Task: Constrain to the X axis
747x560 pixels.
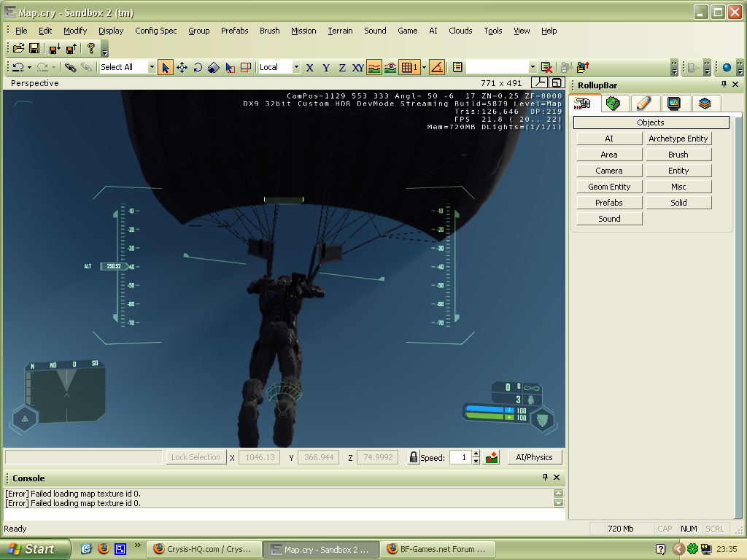Action: (x=309, y=68)
